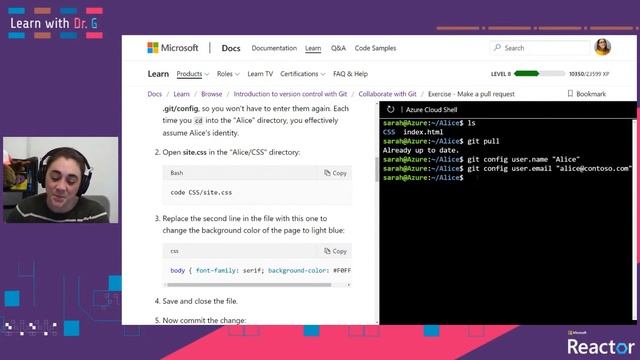Click the search magnifier icon
This screenshot has height=360, width=640.
(497, 47)
